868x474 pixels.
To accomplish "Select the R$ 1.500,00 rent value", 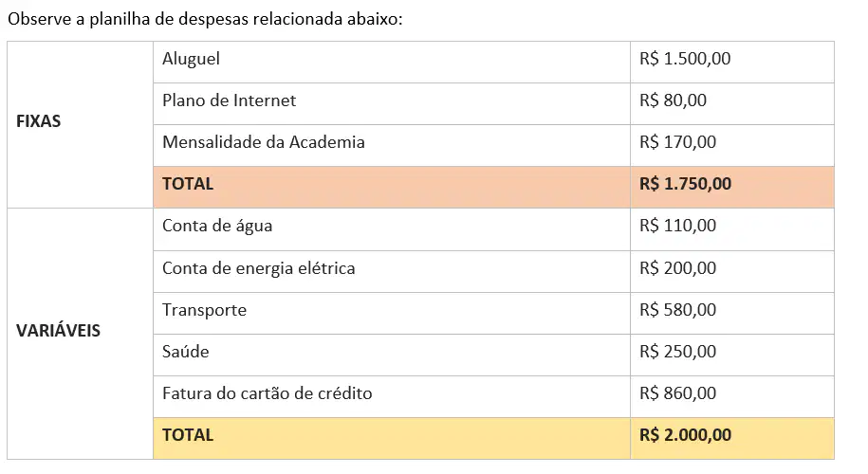I will pyautogui.click(x=732, y=63).
